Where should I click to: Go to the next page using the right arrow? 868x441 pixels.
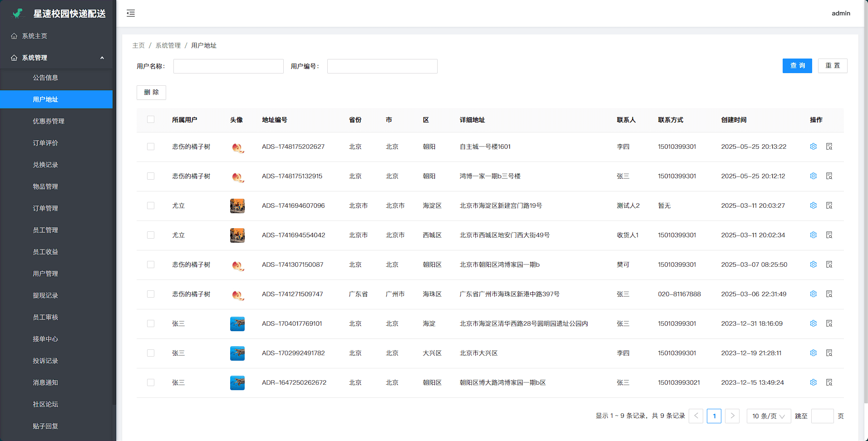pos(732,416)
